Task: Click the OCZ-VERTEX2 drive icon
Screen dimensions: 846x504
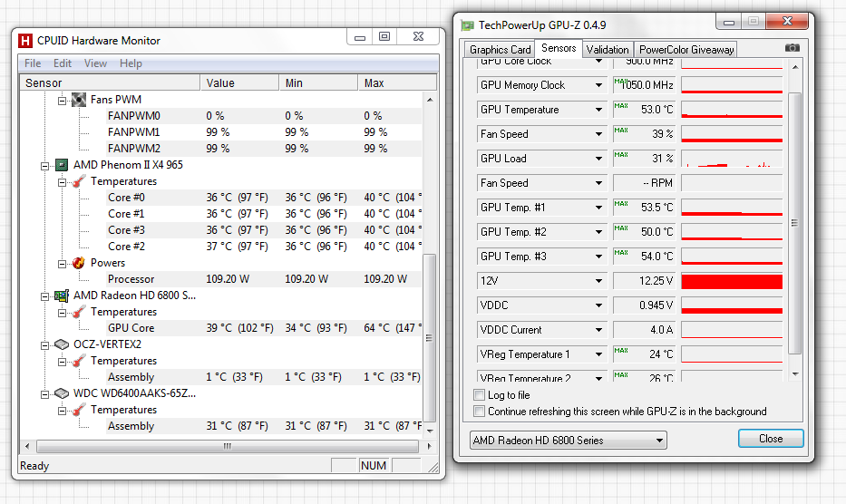Action: click(62, 344)
